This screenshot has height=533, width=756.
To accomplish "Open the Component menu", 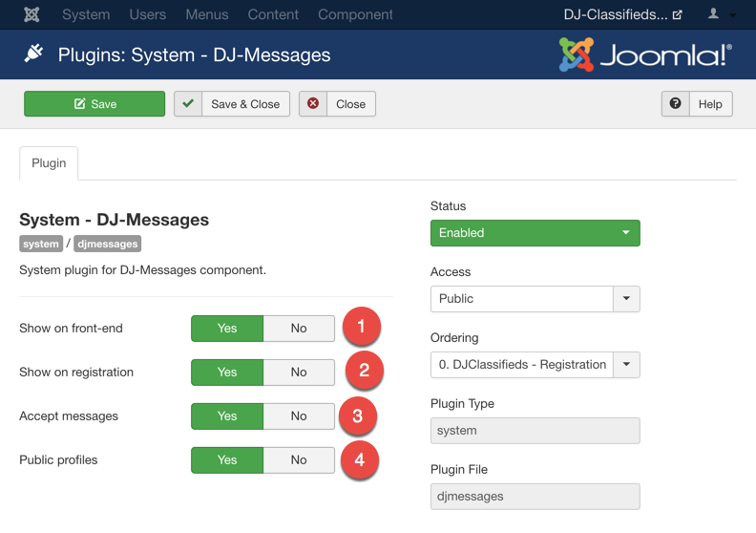I will pos(355,14).
